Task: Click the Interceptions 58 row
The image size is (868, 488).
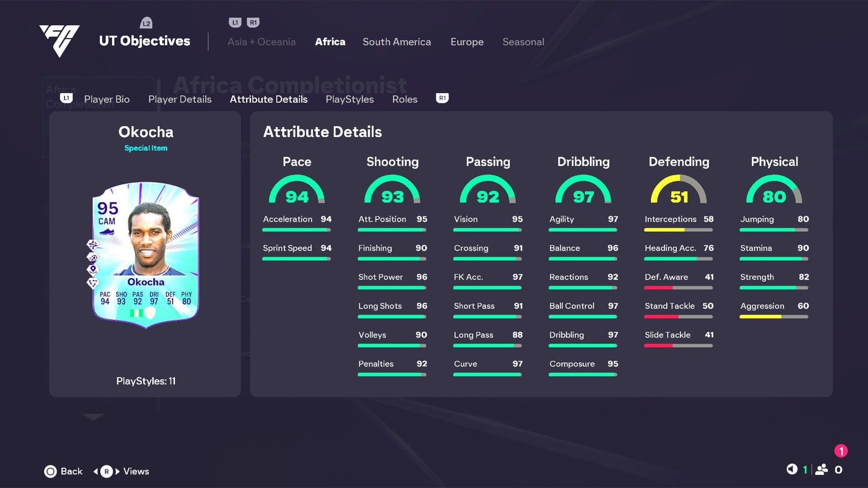Action: [x=679, y=223]
